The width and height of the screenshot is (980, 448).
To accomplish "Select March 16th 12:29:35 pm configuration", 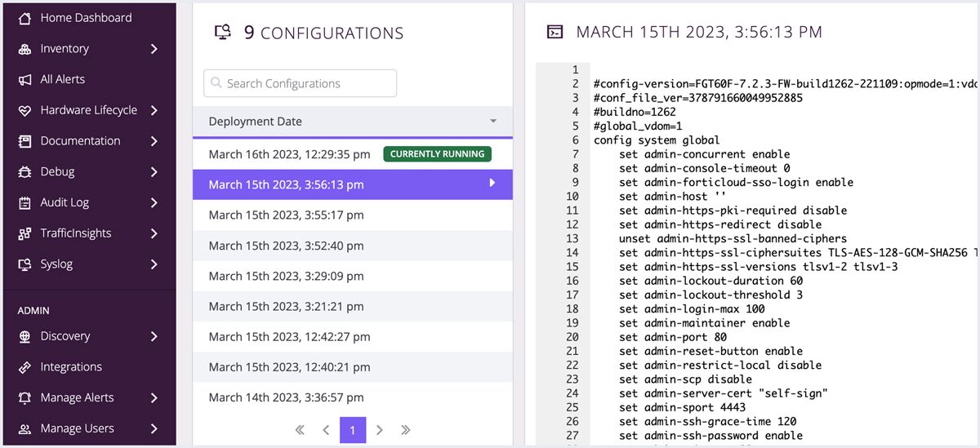I will point(290,154).
